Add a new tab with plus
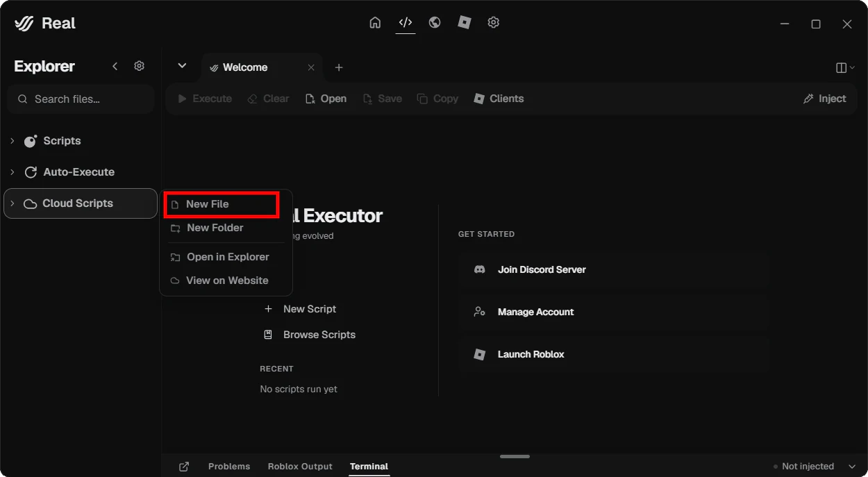 (339, 67)
